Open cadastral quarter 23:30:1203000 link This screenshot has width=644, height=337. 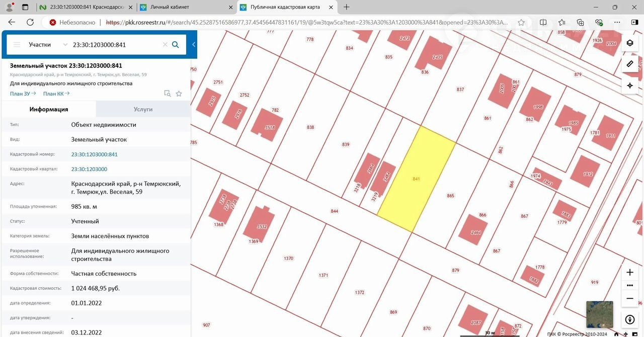point(89,169)
